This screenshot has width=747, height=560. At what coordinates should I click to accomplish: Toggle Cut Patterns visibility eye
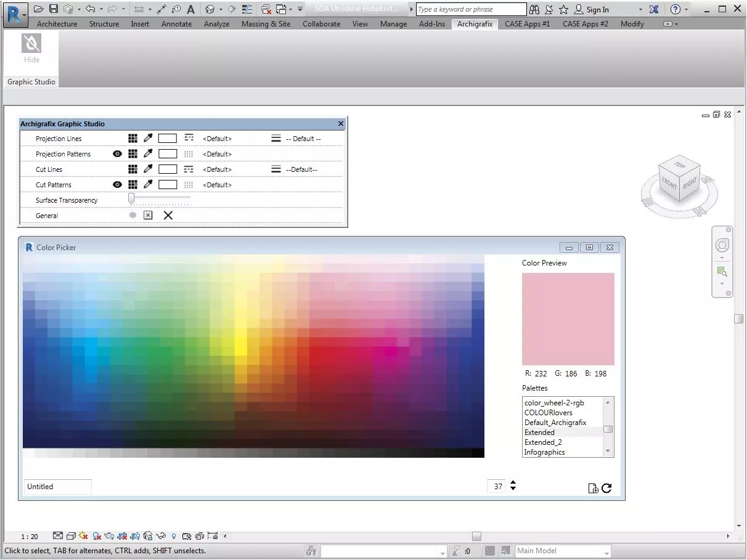(118, 185)
